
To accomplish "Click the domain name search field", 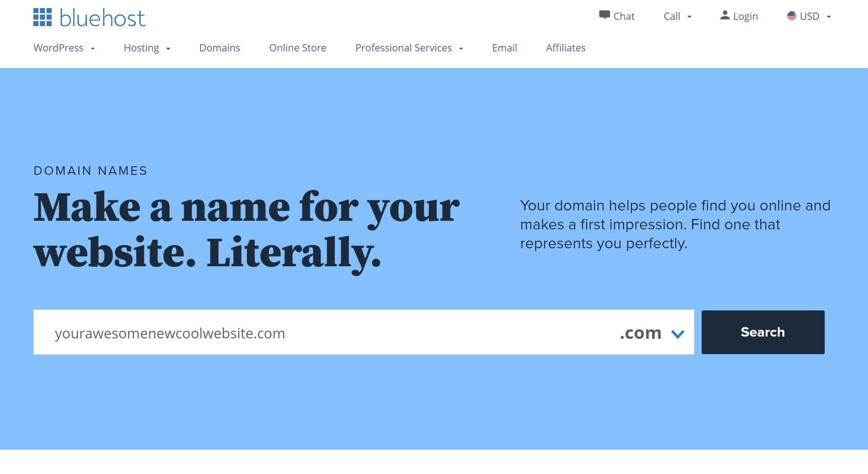I will [271, 333].
